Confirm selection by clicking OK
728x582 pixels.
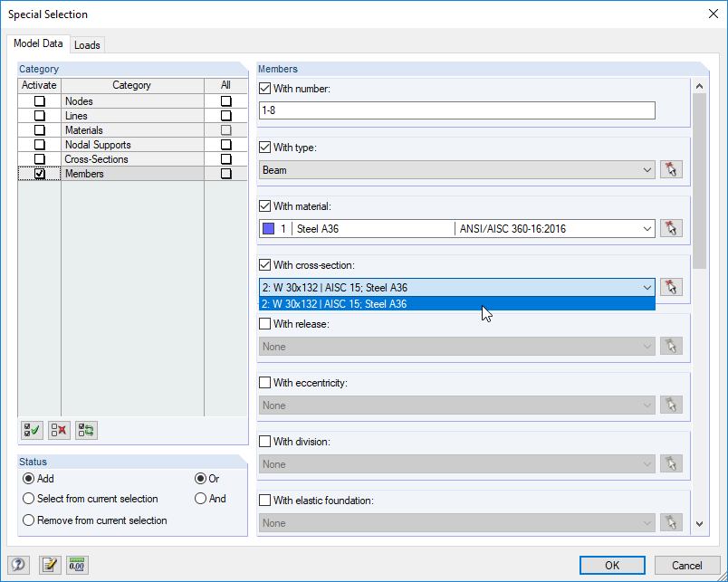[612, 565]
